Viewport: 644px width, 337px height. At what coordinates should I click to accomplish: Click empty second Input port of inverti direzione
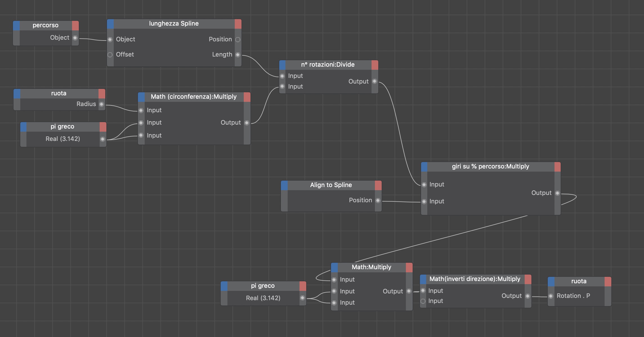423,301
